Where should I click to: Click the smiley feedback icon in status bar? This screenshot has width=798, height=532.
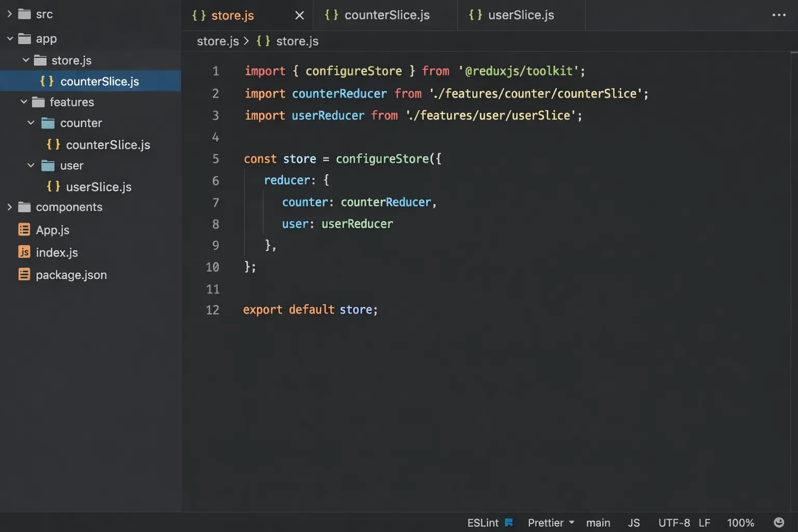pos(779,523)
